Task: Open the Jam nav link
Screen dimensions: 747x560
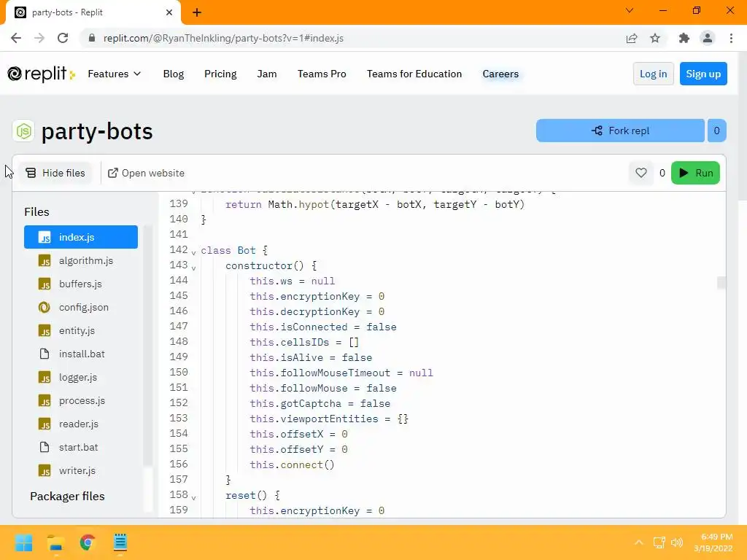Action: (x=267, y=74)
